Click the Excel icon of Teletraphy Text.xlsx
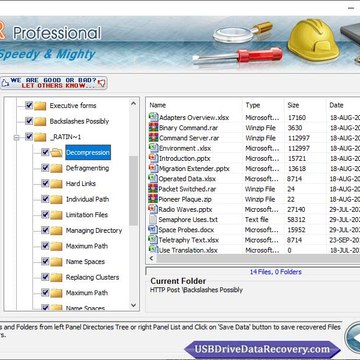360x360 pixels. pos(153,240)
